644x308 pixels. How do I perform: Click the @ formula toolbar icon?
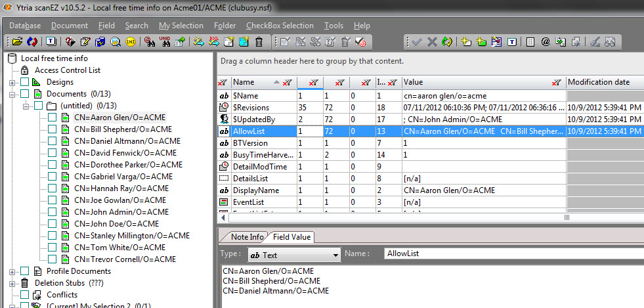(x=546, y=42)
